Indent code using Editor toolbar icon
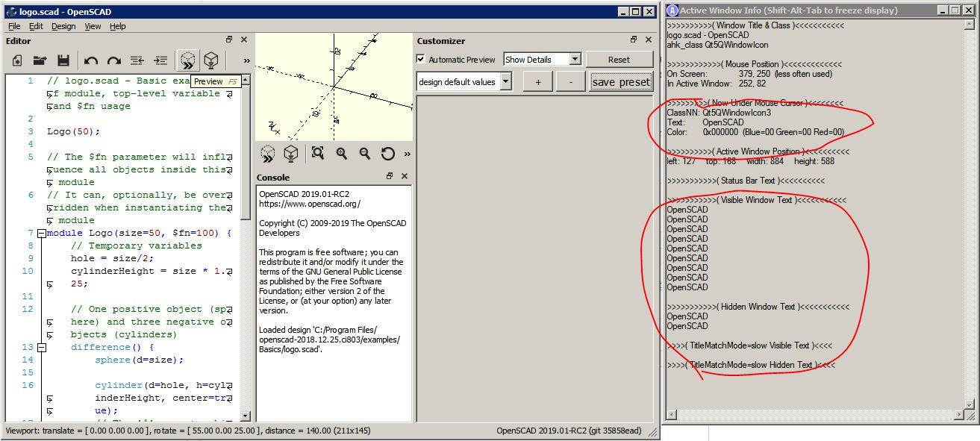The image size is (980, 441). [x=160, y=60]
